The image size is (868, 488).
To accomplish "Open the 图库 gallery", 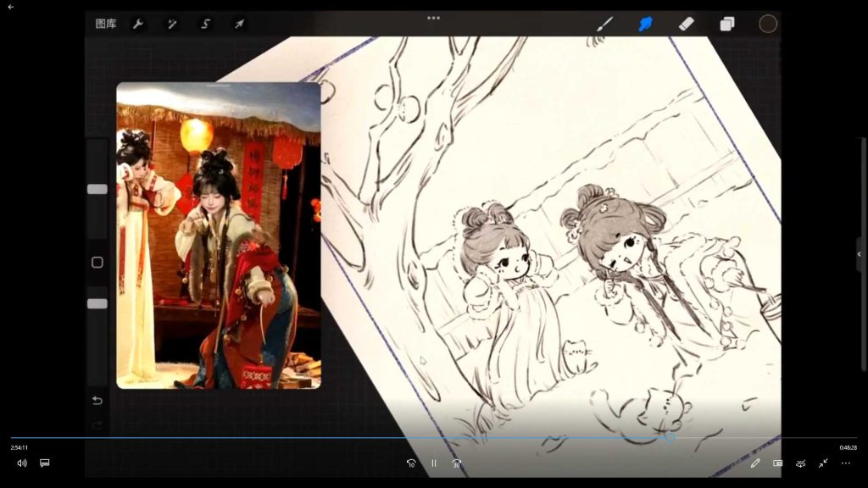I will click(x=106, y=24).
